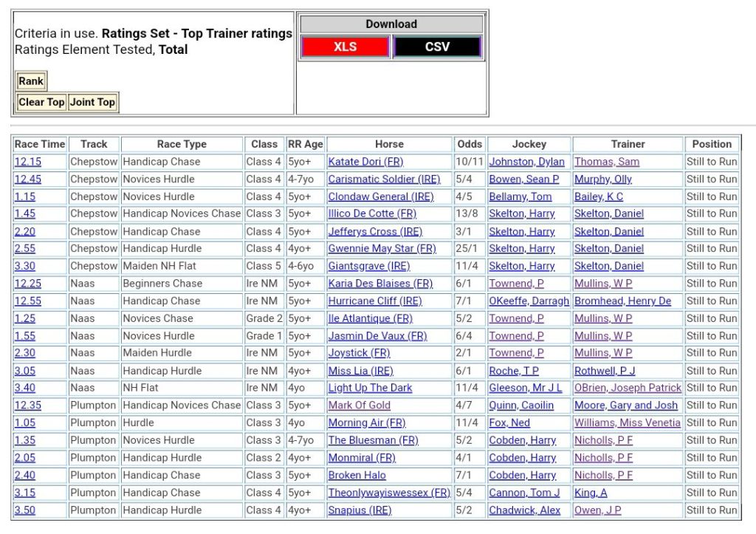Click the Joint Top button

(92, 102)
